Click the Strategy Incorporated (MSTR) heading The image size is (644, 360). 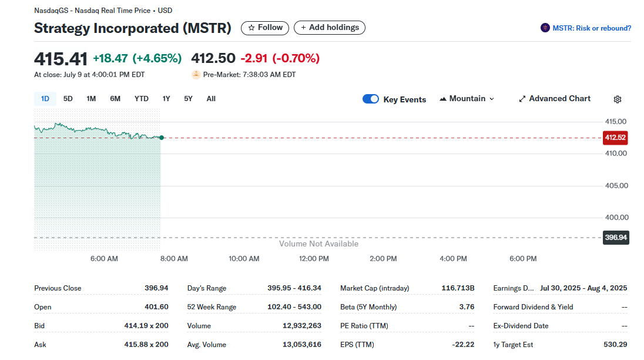(133, 28)
